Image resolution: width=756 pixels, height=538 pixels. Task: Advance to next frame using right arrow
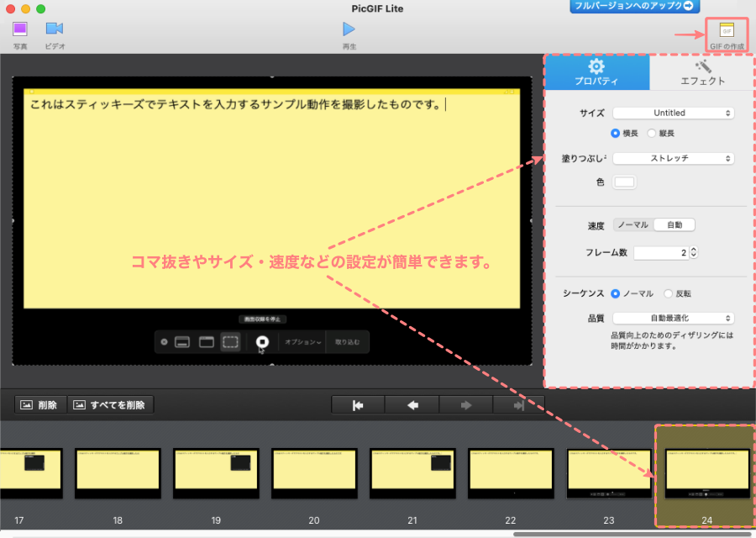(x=465, y=405)
